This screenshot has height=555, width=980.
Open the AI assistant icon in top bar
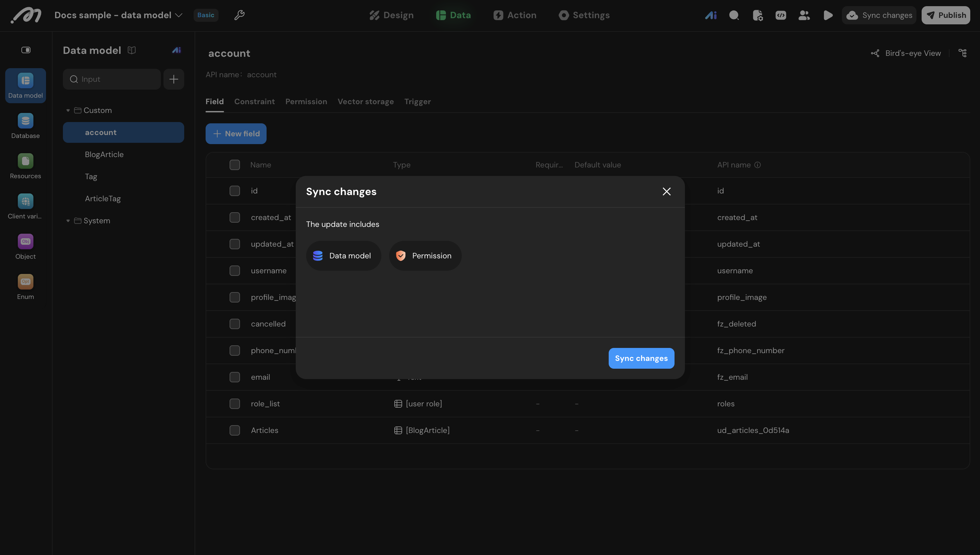[x=711, y=15]
